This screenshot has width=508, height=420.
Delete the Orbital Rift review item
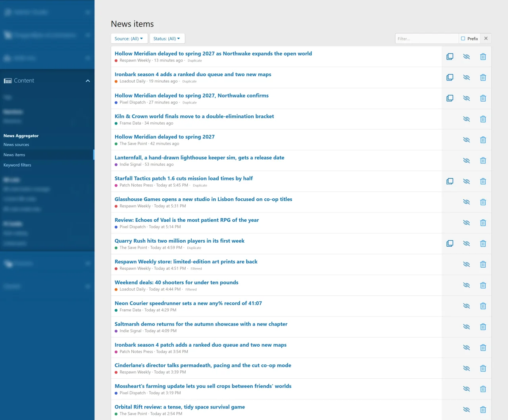(483, 410)
